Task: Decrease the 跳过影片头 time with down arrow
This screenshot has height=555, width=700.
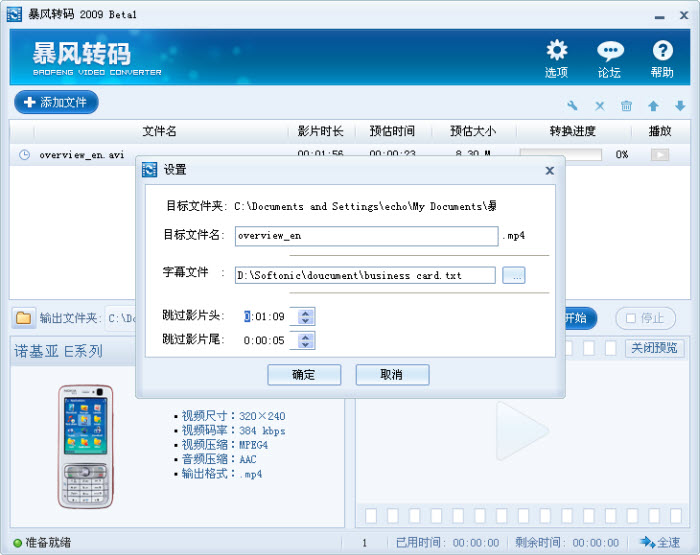Action: tap(305, 321)
